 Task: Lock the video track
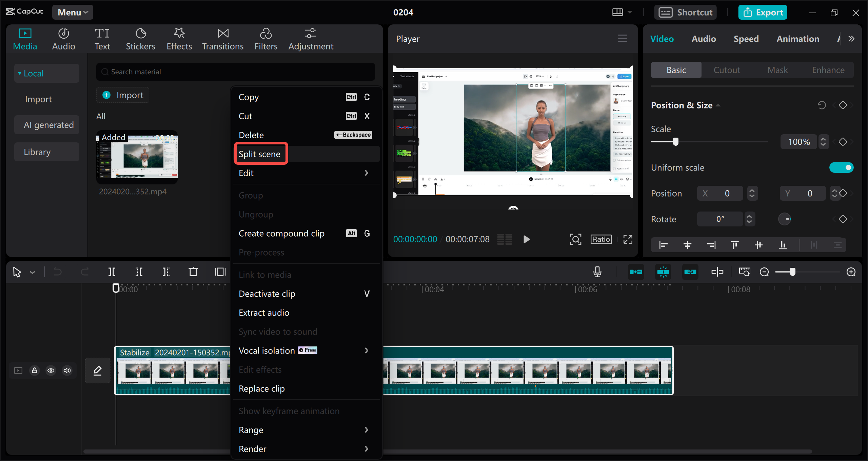coord(34,370)
